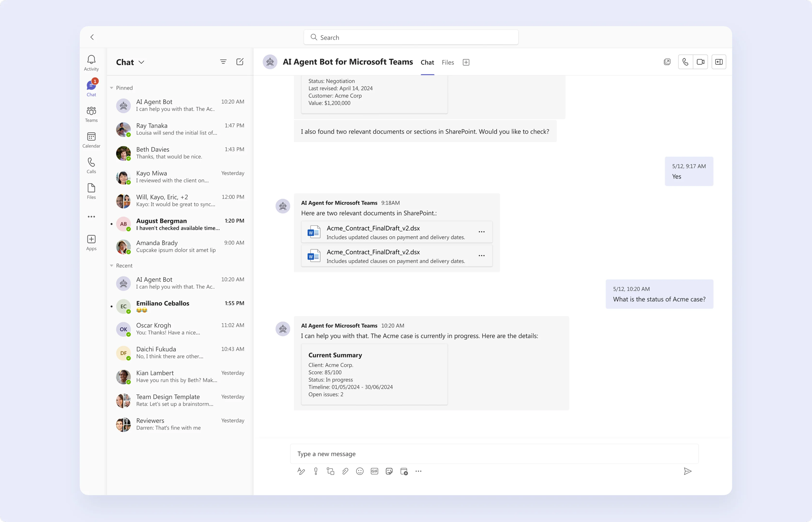812x522 pixels.
Task: Open second Acme_Contract_FinalDraft_v2.dsx document card
Action: click(397, 256)
